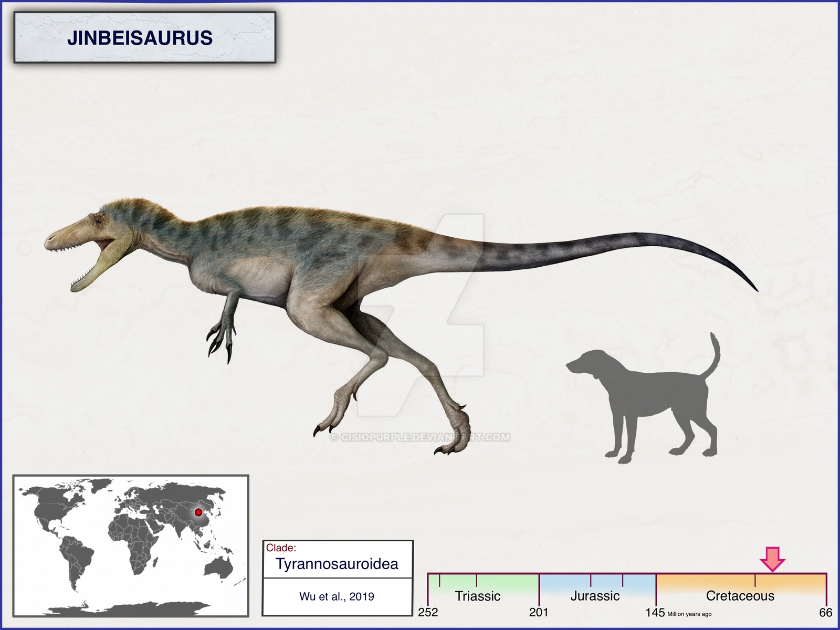Click the 'Clade:' label
The width and height of the screenshot is (840, 630).
[281, 548]
